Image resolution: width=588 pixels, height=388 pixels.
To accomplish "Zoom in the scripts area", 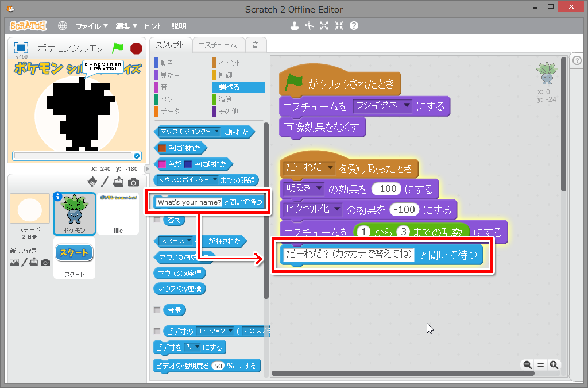I will point(554,365).
